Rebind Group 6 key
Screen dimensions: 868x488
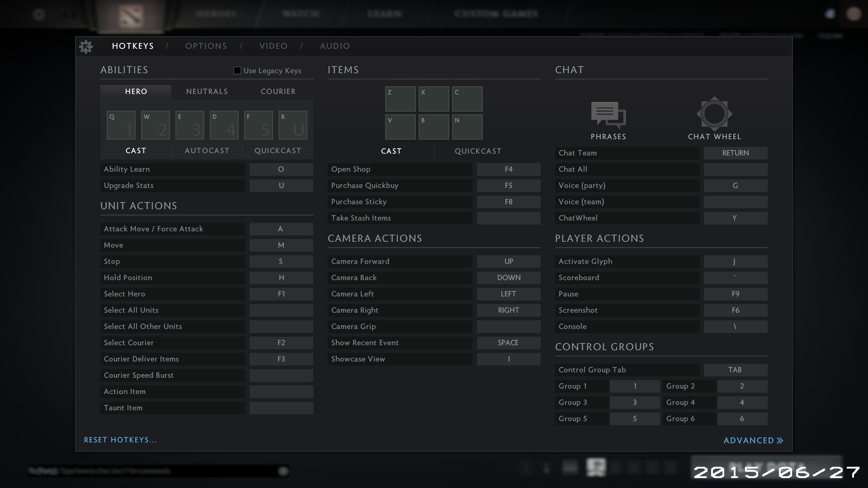(x=742, y=419)
